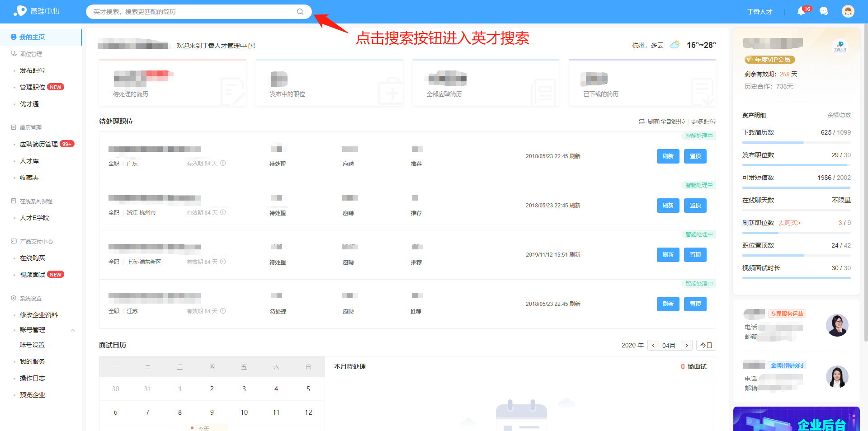Open 视频面试 in sidebar
Screen dimensions: 868x431
33,275
